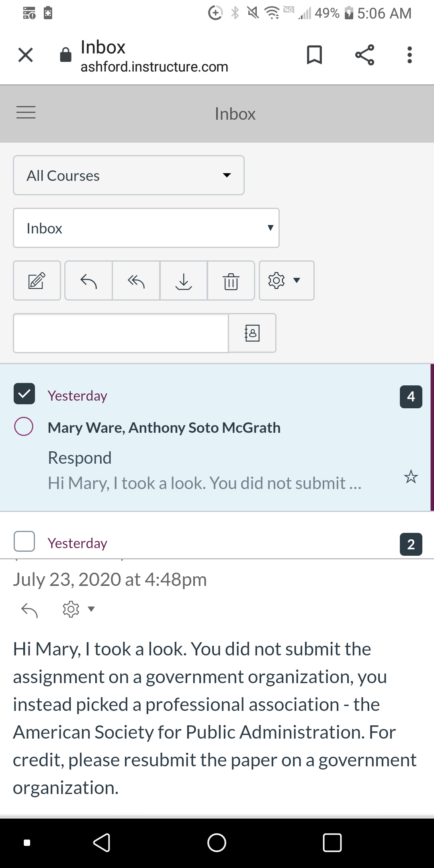Click the reply arrow in toolbar
Image resolution: width=434 pixels, height=868 pixels.
[88, 280]
